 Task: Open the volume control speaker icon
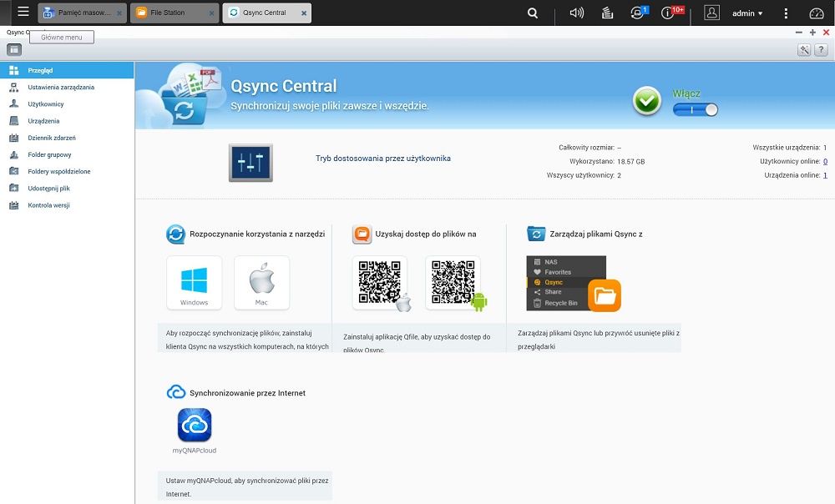(577, 13)
